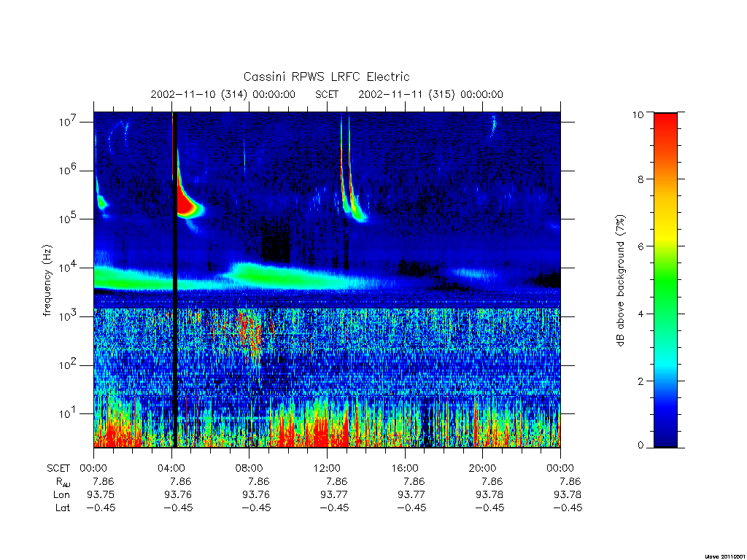Click the 04:00 time axis label
The width and height of the screenshot is (747, 560).
click(171, 468)
